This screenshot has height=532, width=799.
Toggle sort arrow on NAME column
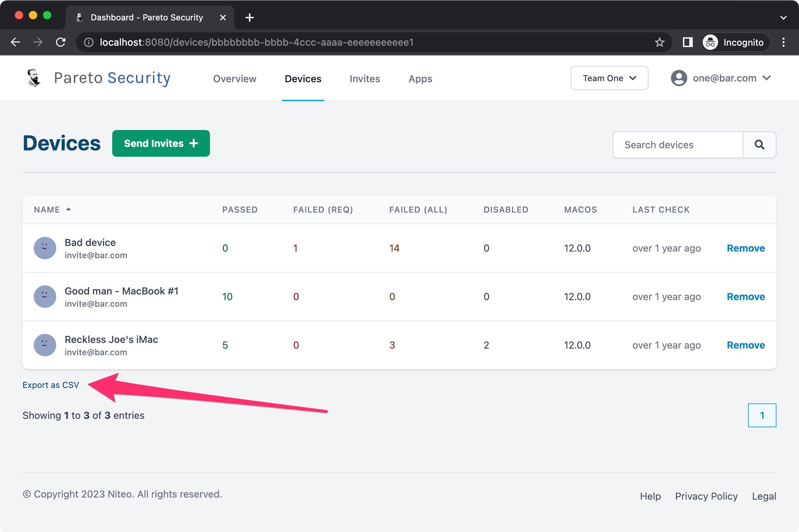(69, 209)
